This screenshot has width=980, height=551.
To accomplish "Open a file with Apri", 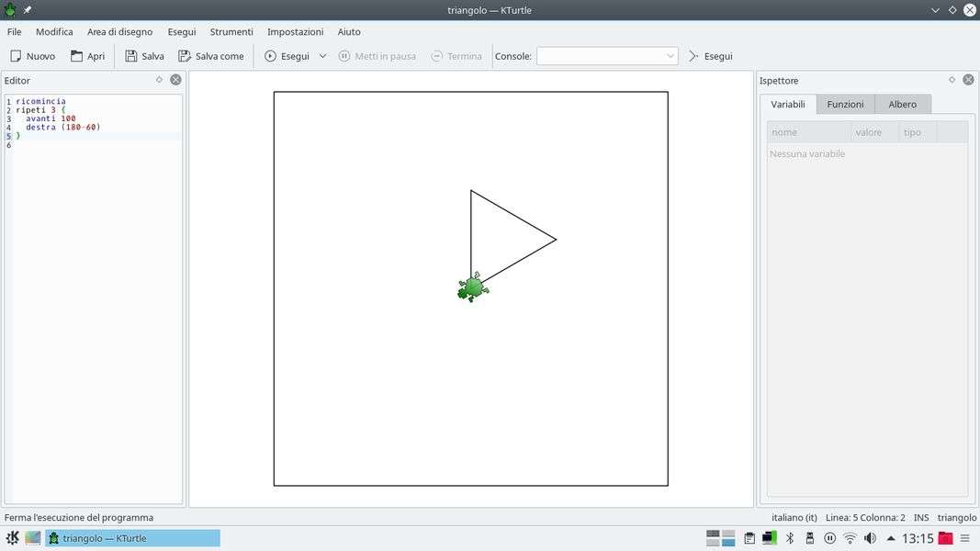I will [x=87, y=56].
